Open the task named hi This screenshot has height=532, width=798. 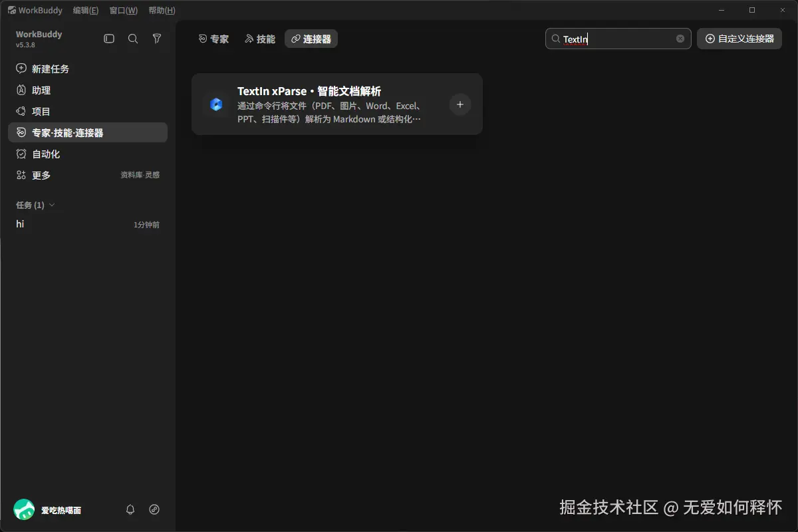click(88, 225)
